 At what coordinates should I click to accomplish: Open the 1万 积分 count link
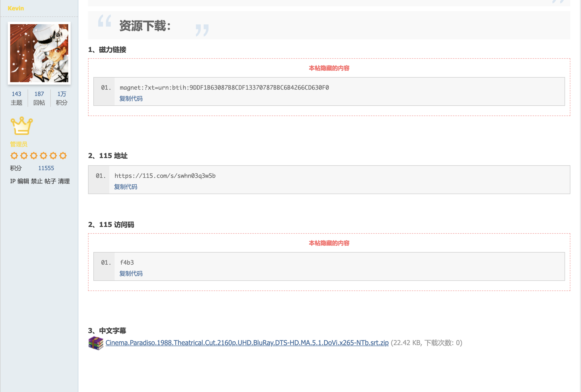[62, 94]
